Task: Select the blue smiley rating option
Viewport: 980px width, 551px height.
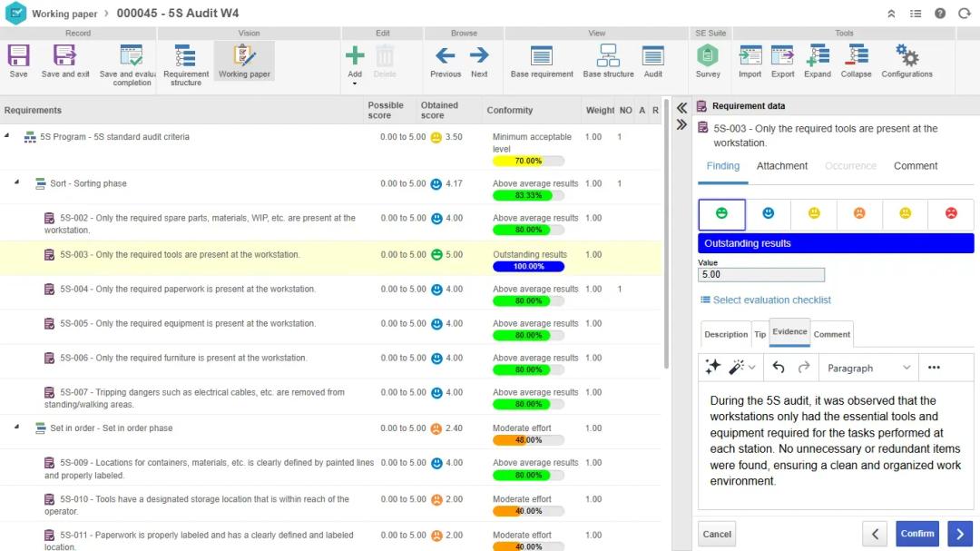Action: tap(768, 213)
